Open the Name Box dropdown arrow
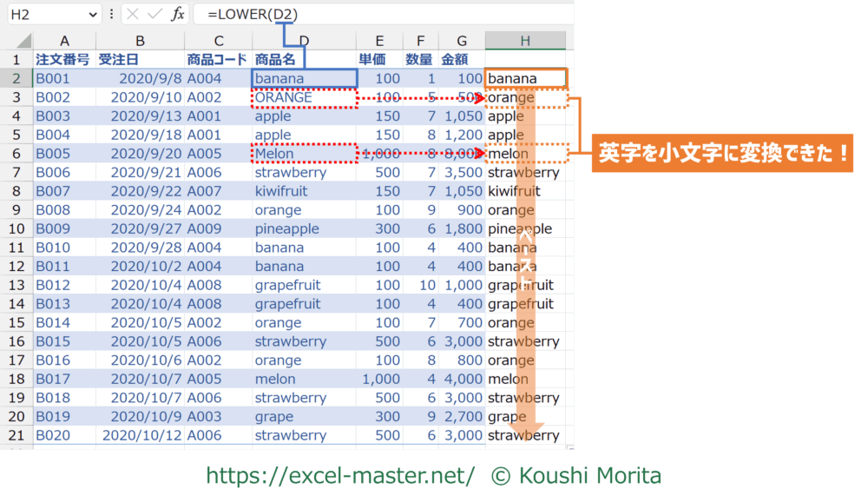Viewport: 868px width, 489px height. [x=94, y=15]
